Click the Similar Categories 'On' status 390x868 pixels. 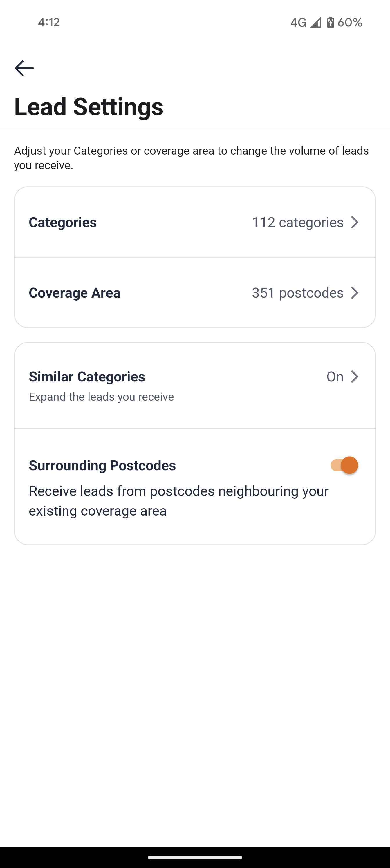tap(335, 377)
